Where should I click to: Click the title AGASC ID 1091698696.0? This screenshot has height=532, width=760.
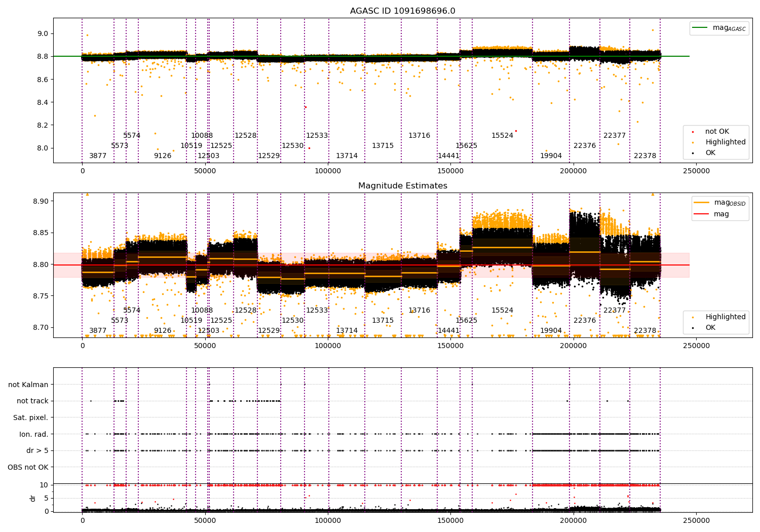coord(402,11)
